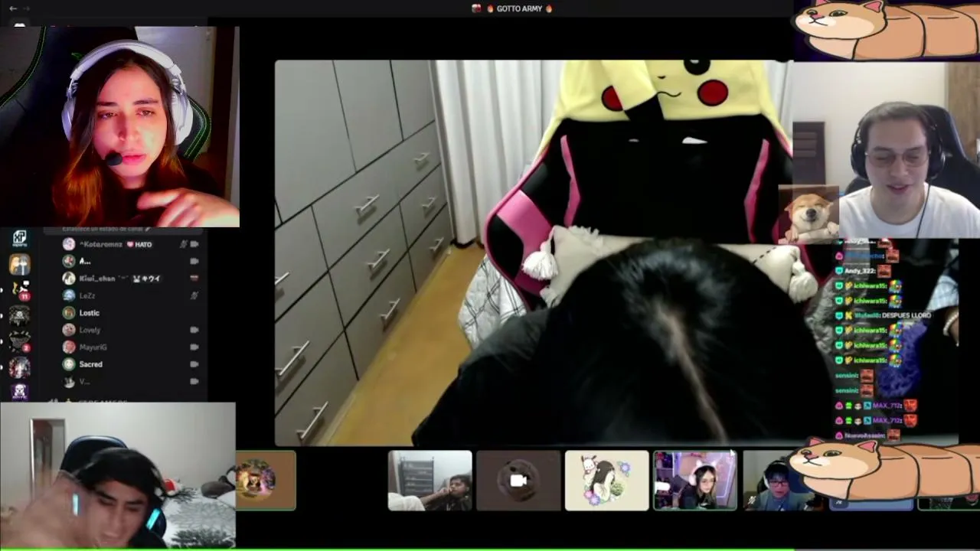Click the GOTTO ARMY channel title

pos(519,8)
